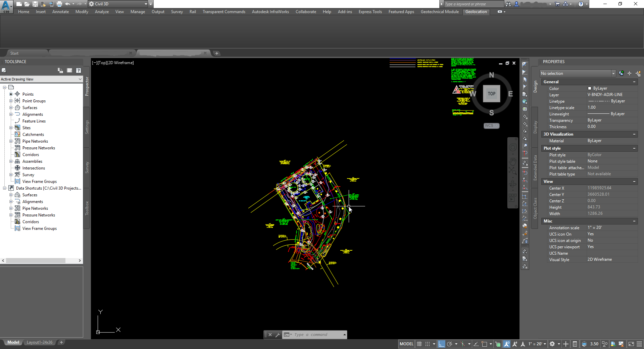The height and width of the screenshot is (349, 644).
Task: Open the Settings vertical tab in Toolspace
Action: click(87, 127)
